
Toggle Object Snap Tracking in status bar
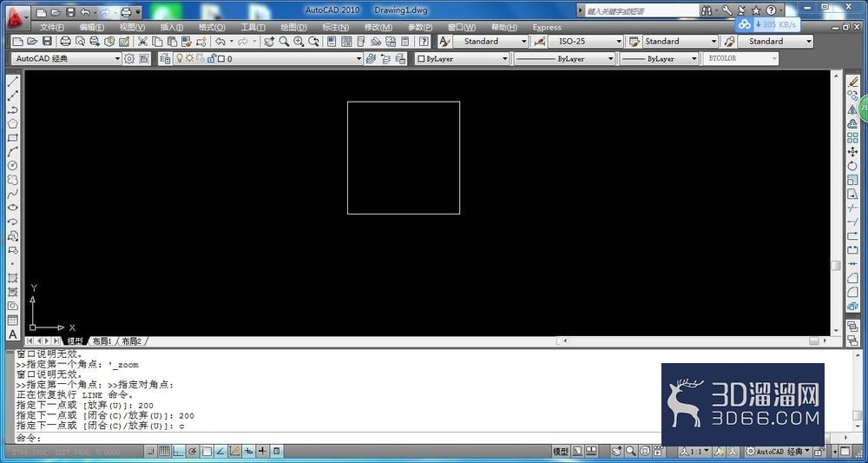220,451
